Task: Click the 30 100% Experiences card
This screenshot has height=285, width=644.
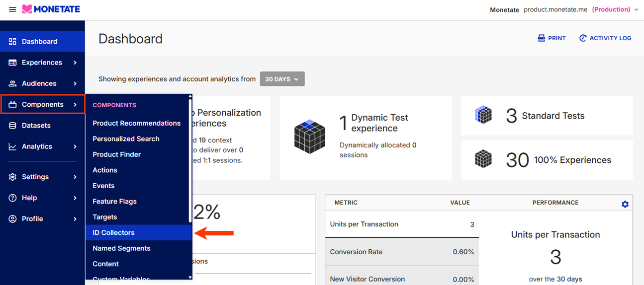Action: point(547,160)
